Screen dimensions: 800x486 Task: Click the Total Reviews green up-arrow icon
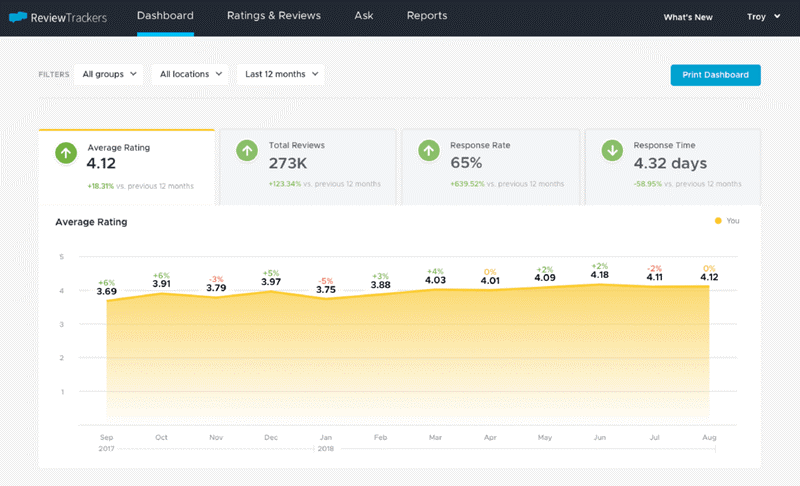247,151
